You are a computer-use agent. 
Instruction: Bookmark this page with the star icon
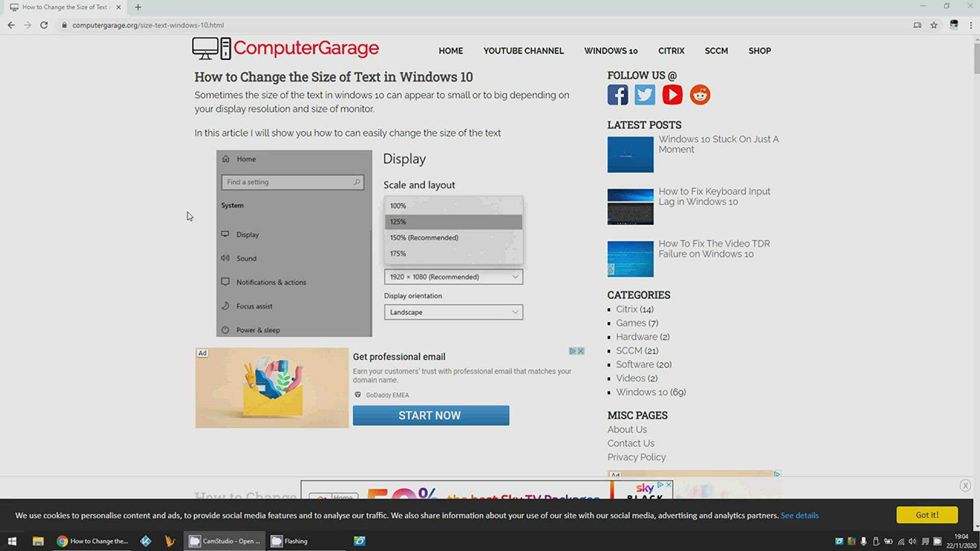coord(934,25)
